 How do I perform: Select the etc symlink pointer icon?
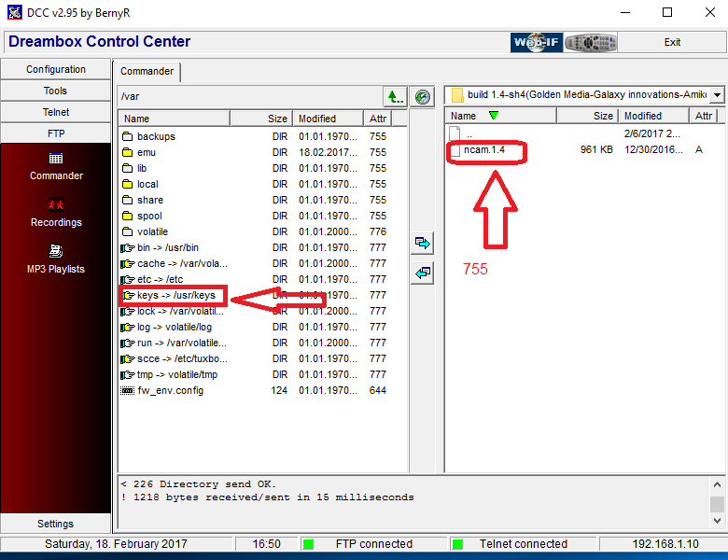127,280
